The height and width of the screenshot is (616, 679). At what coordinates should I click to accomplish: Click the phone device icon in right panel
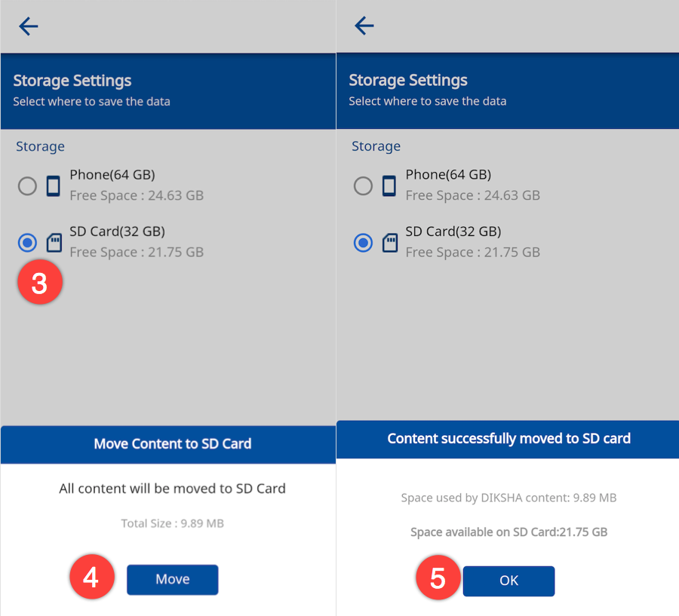click(x=389, y=185)
